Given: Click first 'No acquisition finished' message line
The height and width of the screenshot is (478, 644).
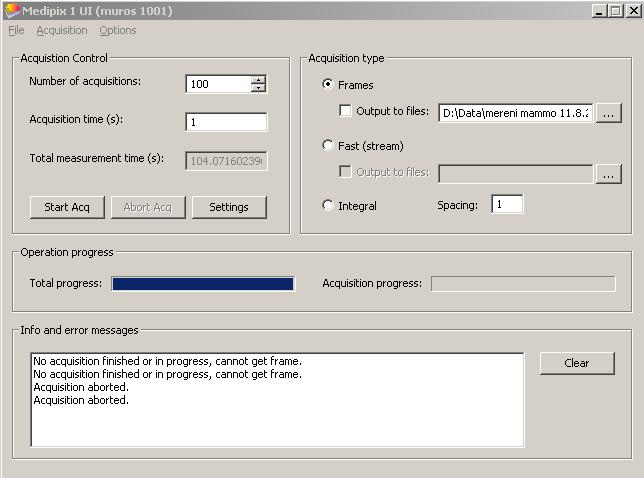Looking at the screenshot, I should click(x=168, y=361).
